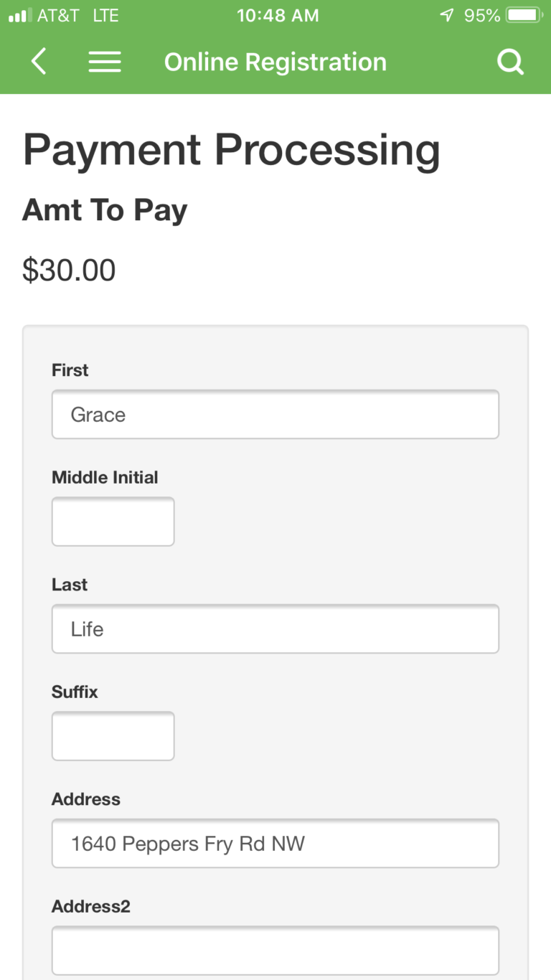
Task: Open the hamburger menu
Action: click(105, 62)
